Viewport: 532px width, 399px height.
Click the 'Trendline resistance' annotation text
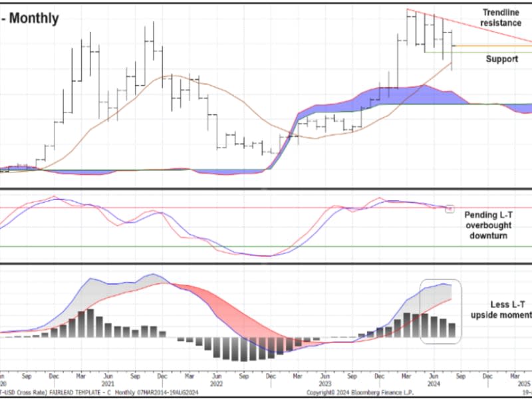point(501,18)
